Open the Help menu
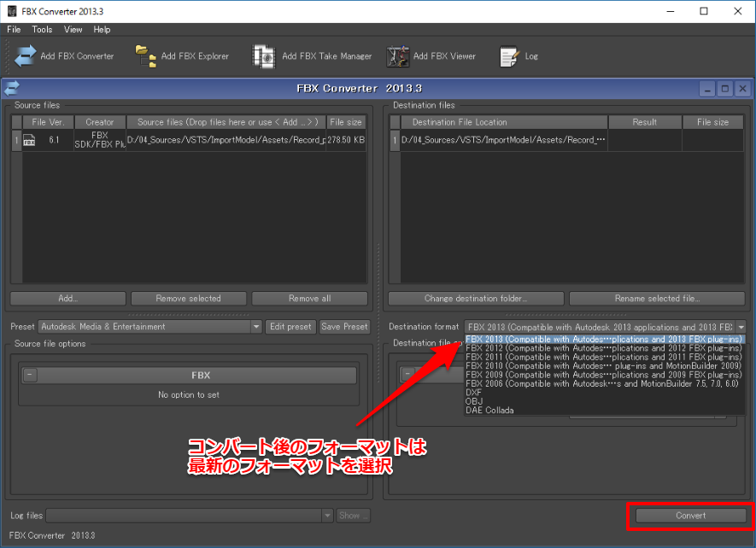 pos(102,29)
